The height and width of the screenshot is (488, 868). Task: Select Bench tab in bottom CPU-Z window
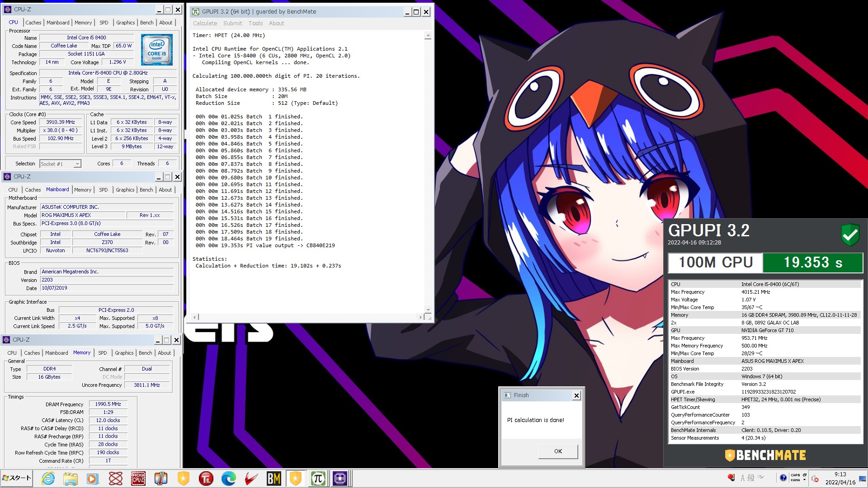click(146, 353)
